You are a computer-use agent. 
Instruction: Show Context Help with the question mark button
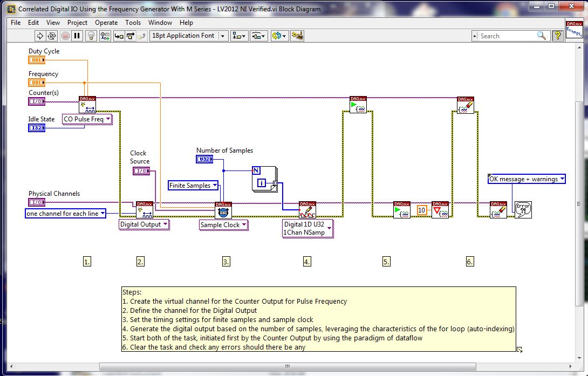click(x=558, y=36)
